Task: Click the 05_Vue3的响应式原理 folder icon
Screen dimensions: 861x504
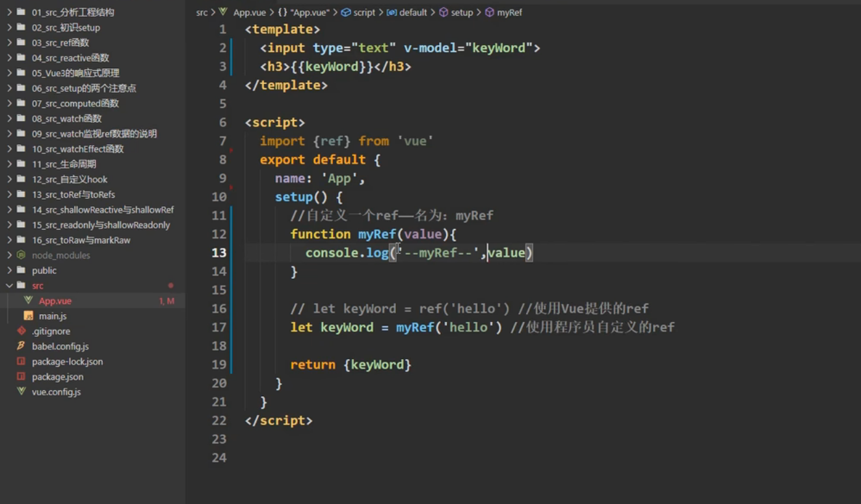Action: point(21,73)
